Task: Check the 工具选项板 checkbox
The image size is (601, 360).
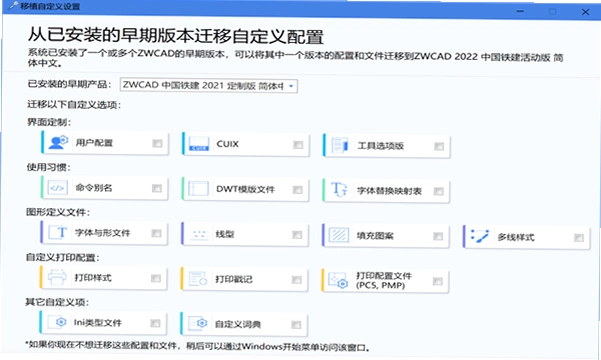Action: 439,146
